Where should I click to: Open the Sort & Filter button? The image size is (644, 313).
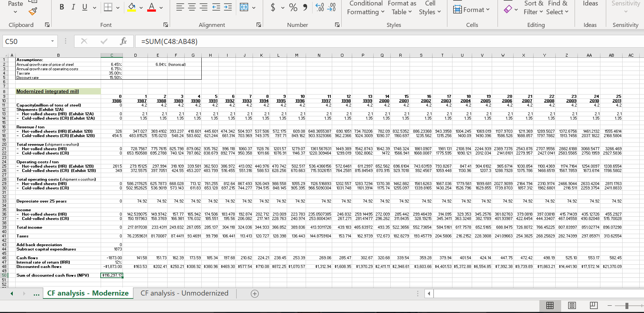point(534,8)
